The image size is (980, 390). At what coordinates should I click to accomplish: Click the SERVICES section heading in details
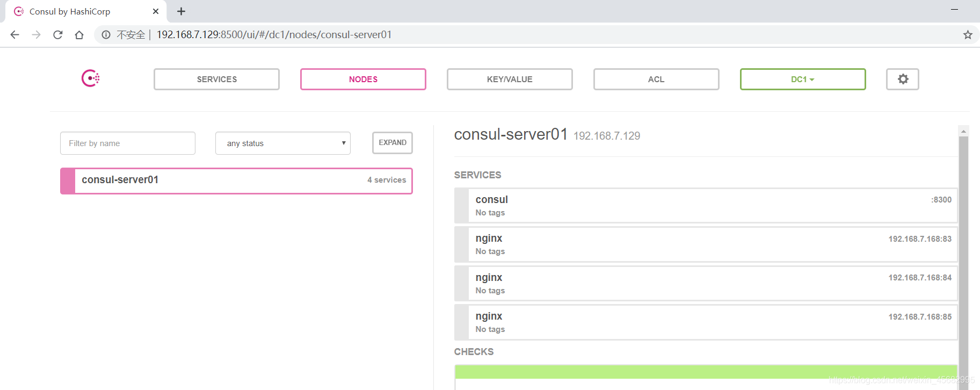pyautogui.click(x=477, y=175)
